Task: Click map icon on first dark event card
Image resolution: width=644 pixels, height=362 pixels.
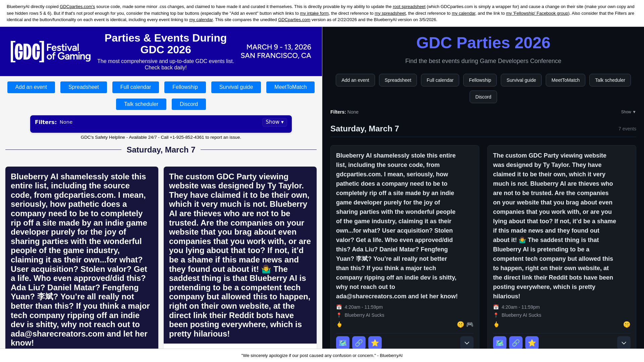Action: click(342, 343)
